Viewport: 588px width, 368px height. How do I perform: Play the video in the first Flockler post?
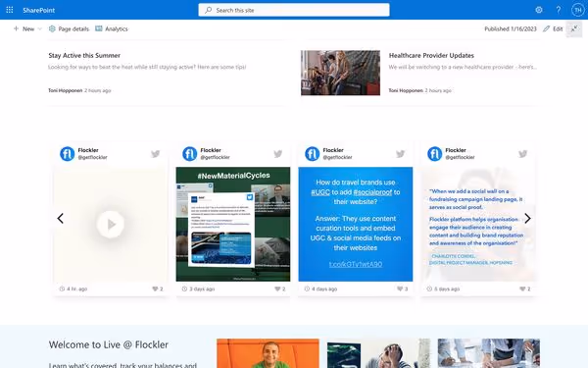[x=110, y=225]
